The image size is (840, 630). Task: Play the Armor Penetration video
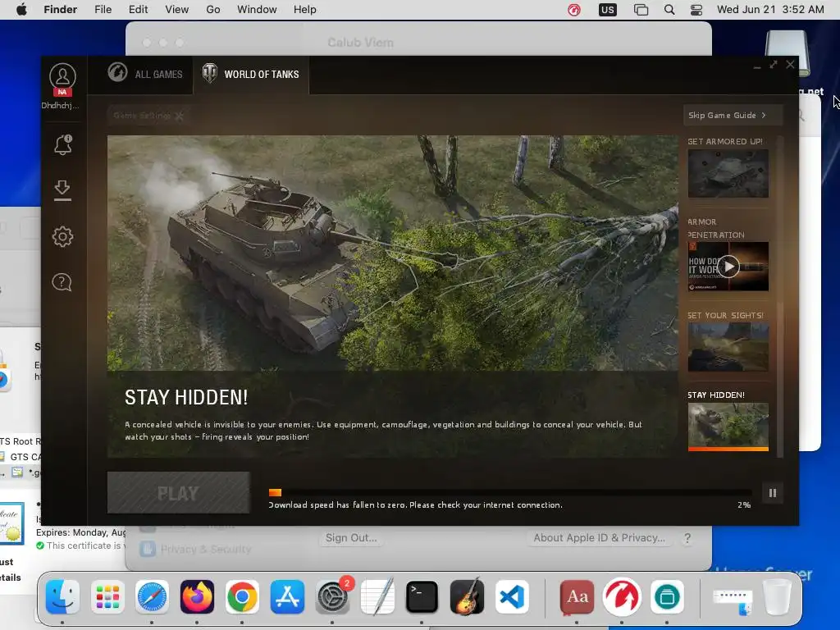pos(728,267)
